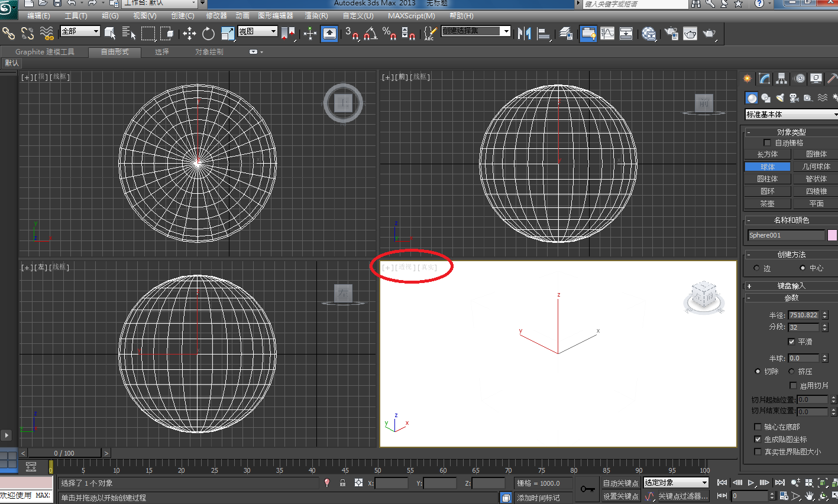Click the teapot Render Setup icon
Viewport: 838px width, 504px height.
pyautogui.click(x=671, y=34)
